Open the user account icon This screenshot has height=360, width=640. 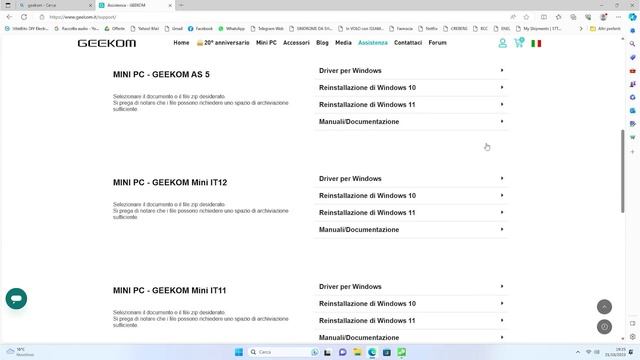(502, 43)
